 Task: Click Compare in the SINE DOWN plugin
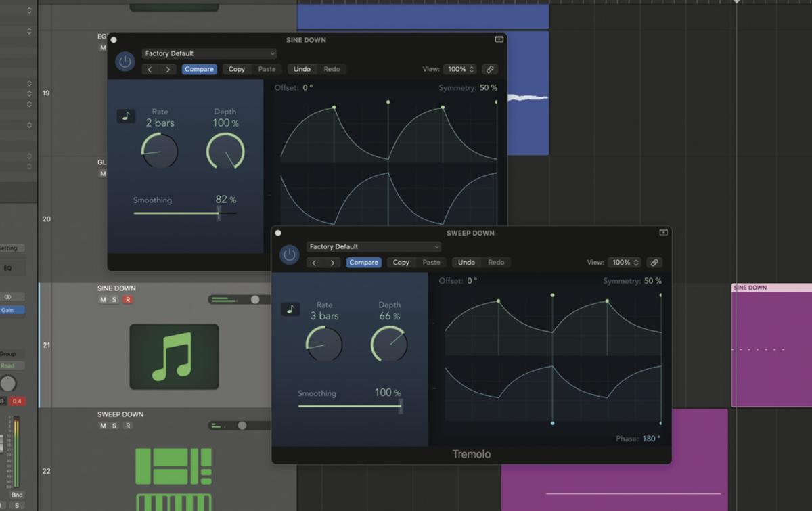tap(199, 68)
